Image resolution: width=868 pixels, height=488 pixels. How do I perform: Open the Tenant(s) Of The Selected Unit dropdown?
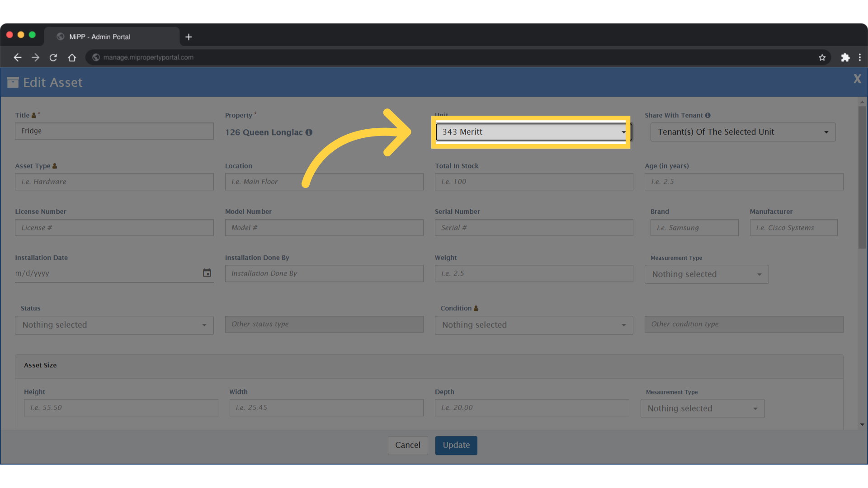[x=743, y=132]
